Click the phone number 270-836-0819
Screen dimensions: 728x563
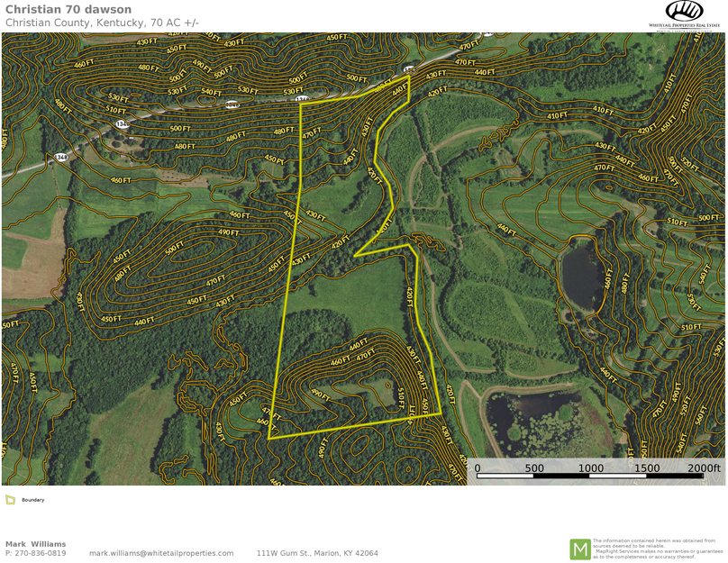(40, 553)
